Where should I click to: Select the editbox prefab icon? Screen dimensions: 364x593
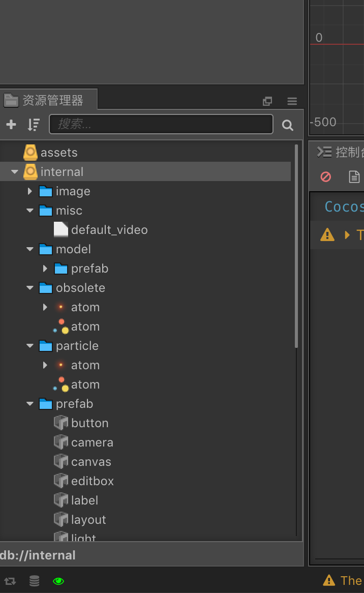coord(61,481)
